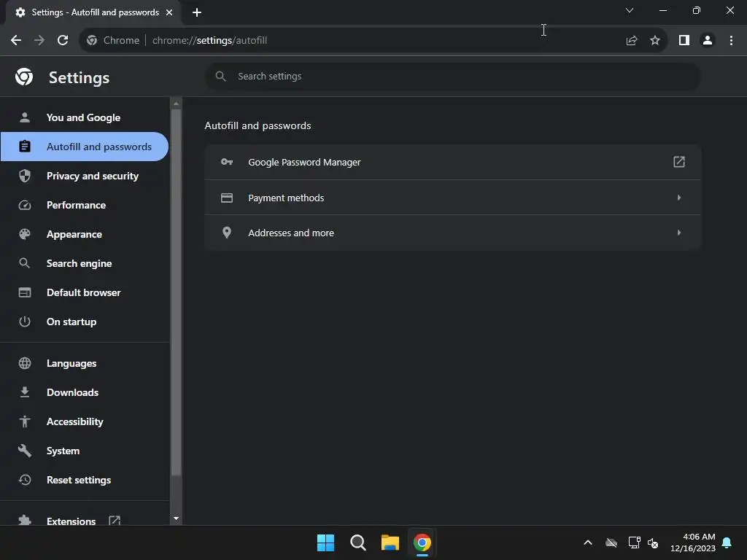The image size is (747, 560).
Task: Expand Payment methods via its arrow
Action: click(679, 198)
